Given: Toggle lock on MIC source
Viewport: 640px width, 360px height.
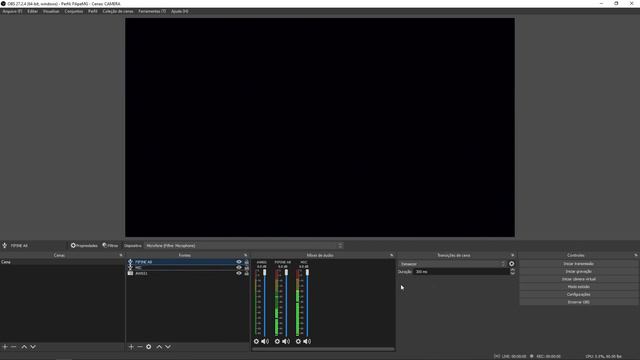Looking at the screenshot, I should click(247, 268).
